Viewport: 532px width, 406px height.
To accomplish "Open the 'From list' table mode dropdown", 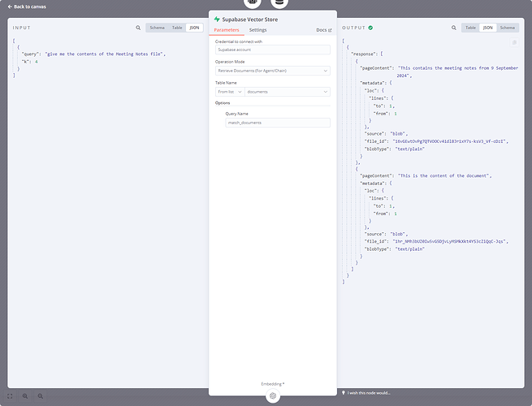I will [229, 92].
